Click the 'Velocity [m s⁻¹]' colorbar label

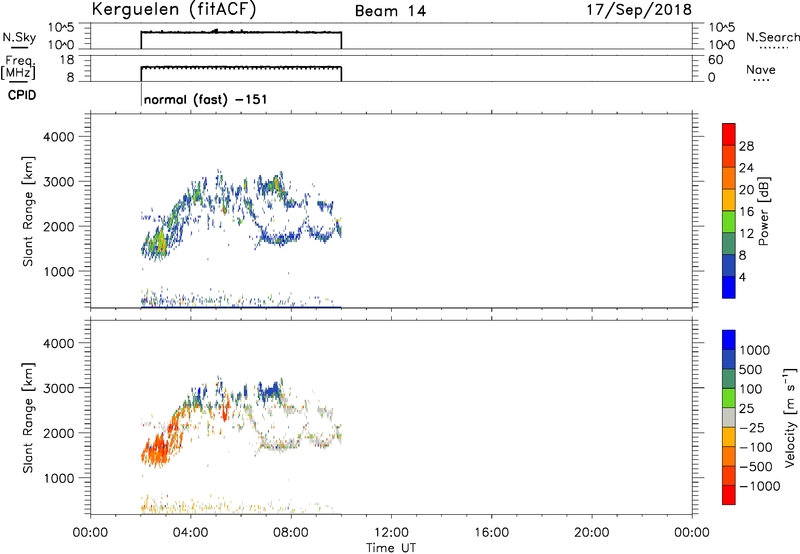click(790, 417)
